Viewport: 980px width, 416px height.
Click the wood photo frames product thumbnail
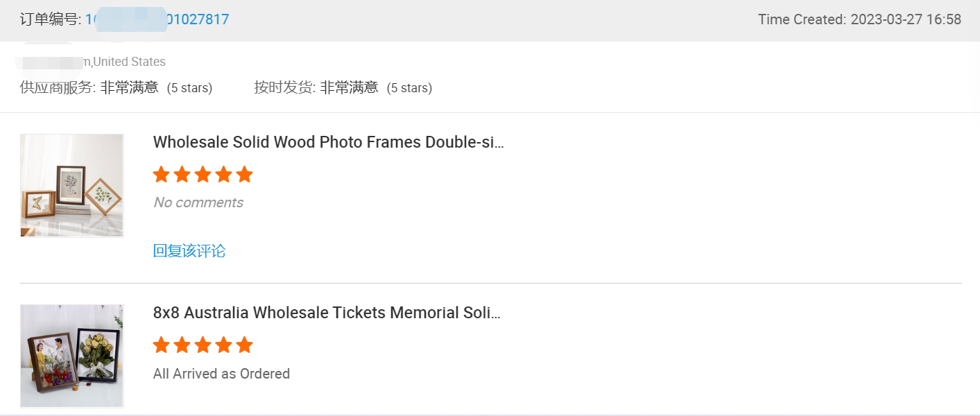tap(72, 185)
